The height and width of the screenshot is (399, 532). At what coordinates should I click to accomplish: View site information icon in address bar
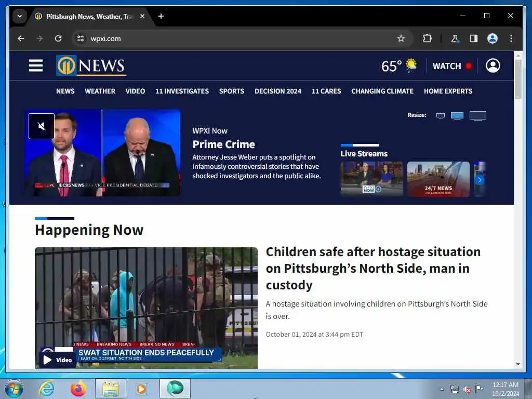pyautogui.click(x=81, y=38)
